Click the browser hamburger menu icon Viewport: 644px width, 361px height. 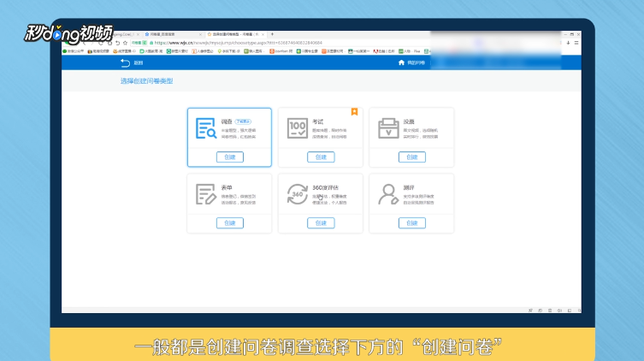pos(576,43)
